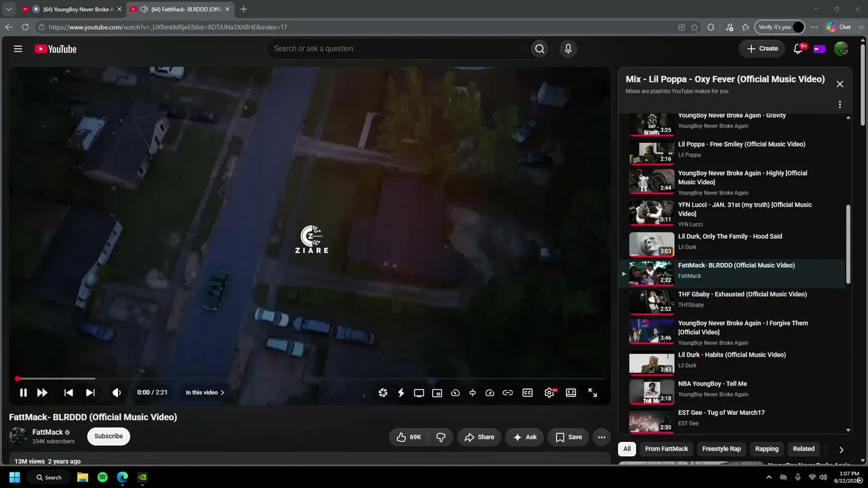Pause the video
Viewport: 868px width, 488px height.
coord(23,392)
